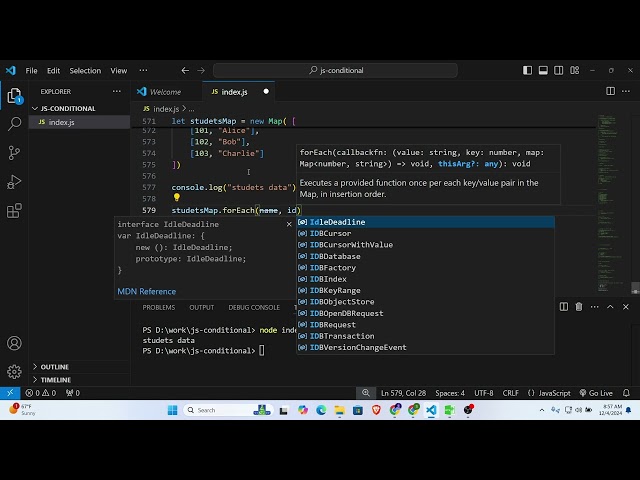
Task: Open terminal panel more actions ellipsis
Action: pos(595,307)
